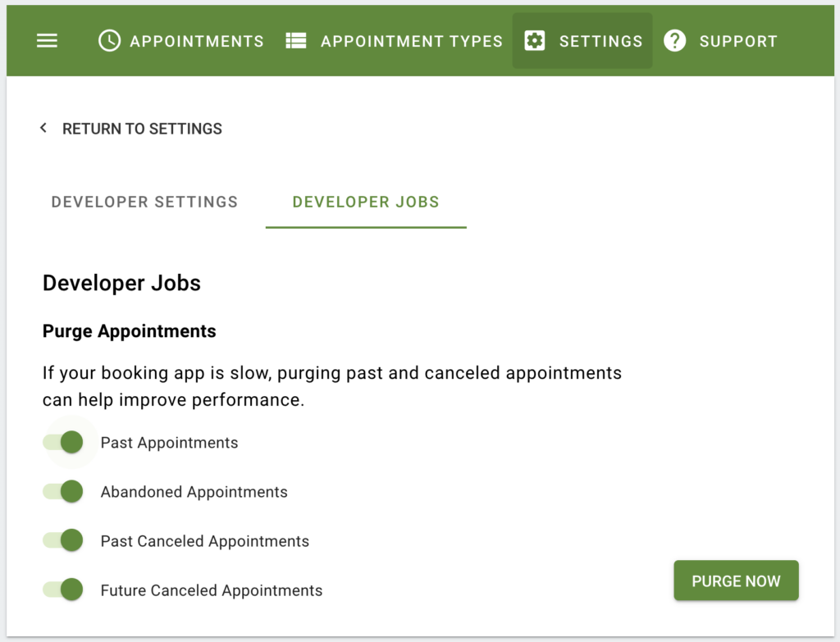Click the Future Canceled Appointments label

[212, 590]
